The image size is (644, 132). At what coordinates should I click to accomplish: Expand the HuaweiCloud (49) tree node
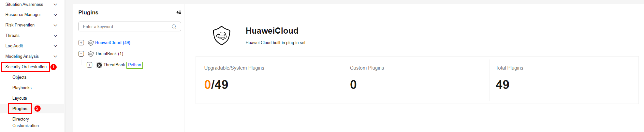(x=81, y=43)
